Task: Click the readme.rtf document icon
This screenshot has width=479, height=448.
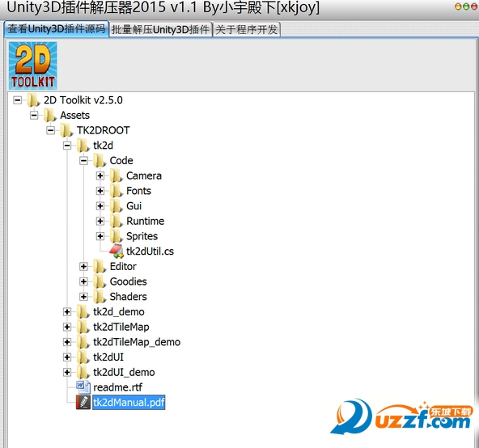Action: pos(83,387)
